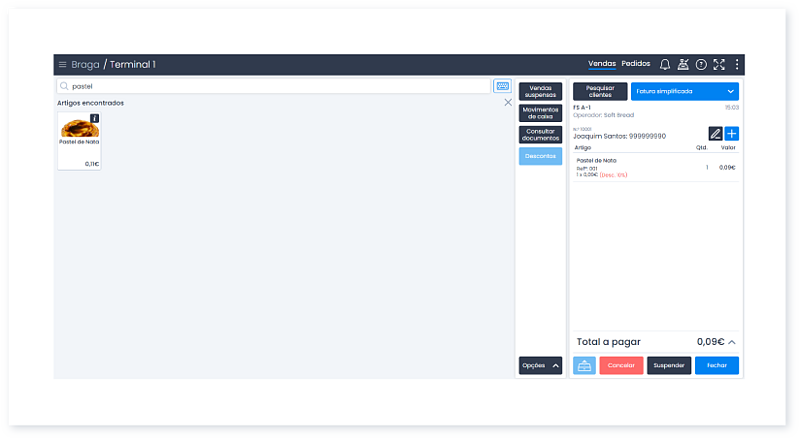Click the Suspender button
Image resolution: width=800 pixels, height=440 pixels.
669,366
